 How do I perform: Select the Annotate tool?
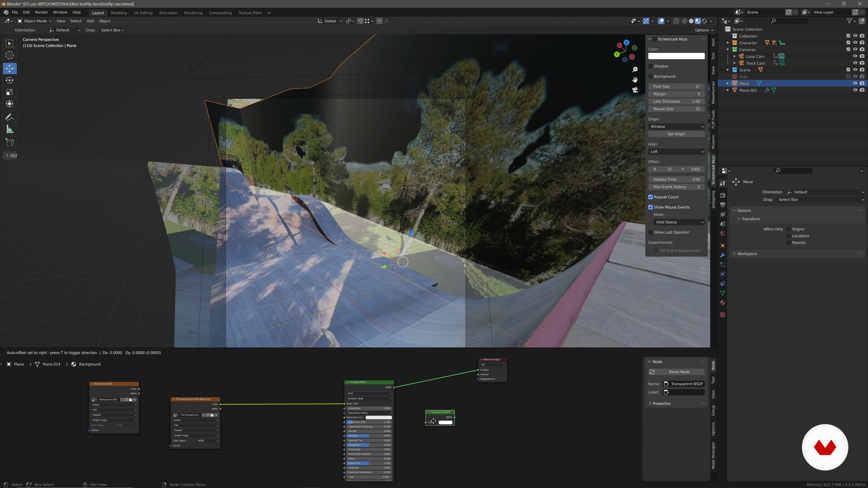coord(9,117)
